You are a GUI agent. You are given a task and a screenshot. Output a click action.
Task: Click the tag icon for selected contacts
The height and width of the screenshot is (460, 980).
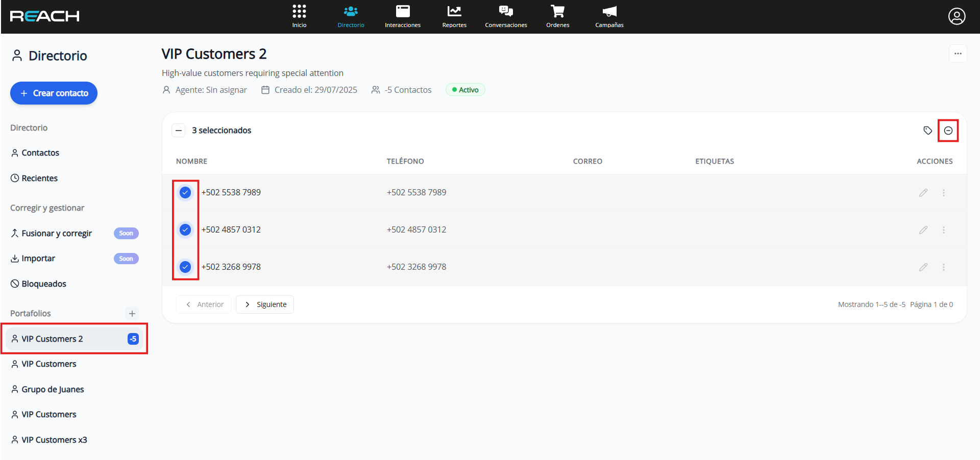[x=927, y=131]
